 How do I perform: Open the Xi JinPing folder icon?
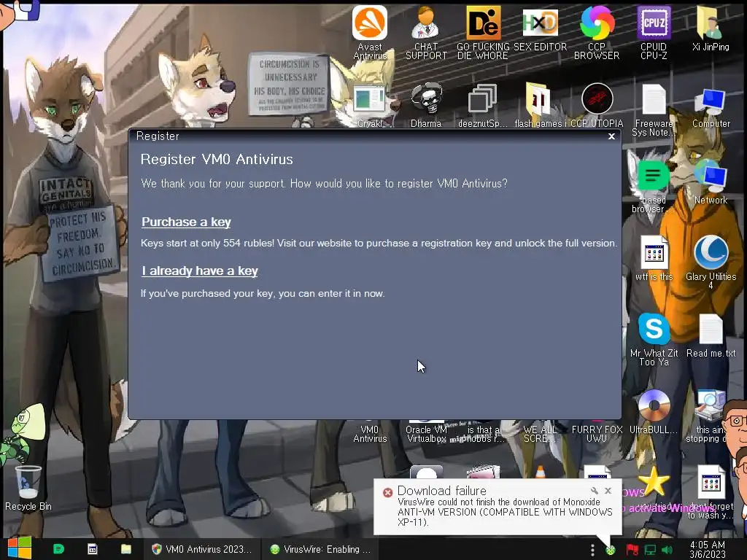[711, 28]
